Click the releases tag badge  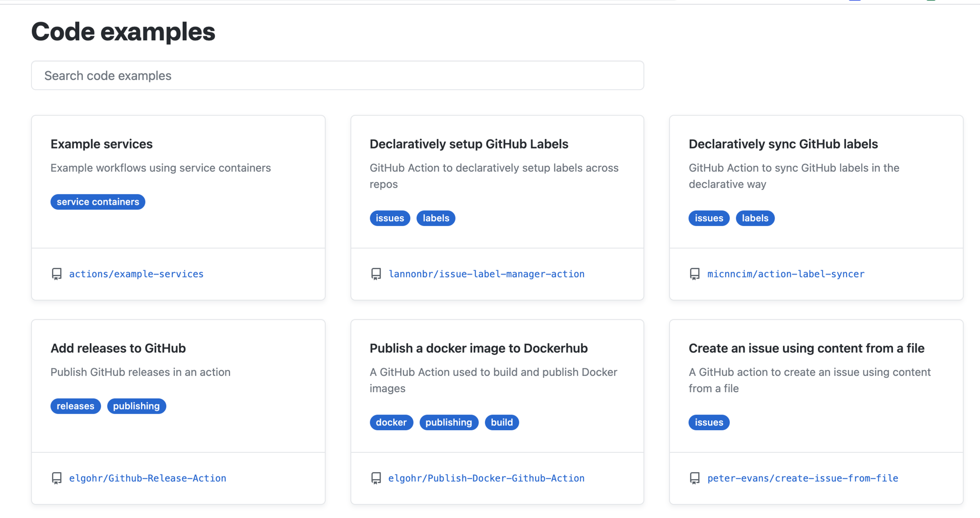tap(75, 406)
